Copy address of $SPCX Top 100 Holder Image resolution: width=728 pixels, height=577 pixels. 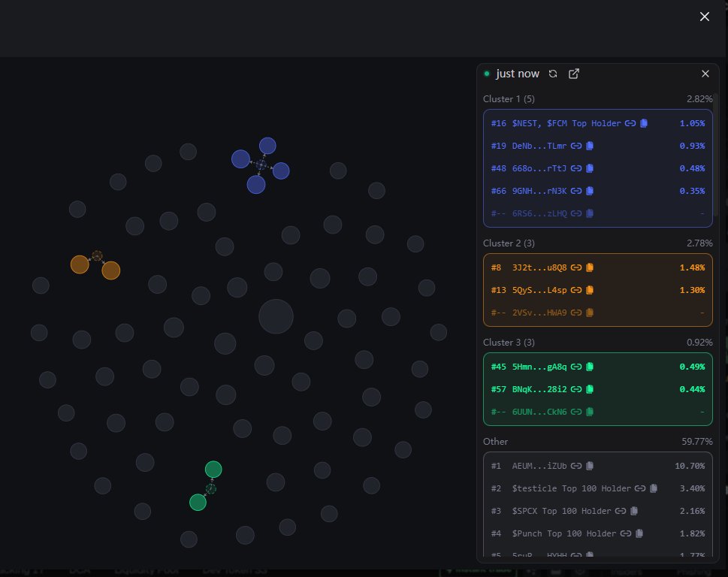pyautogui.click(x=634, y=511)
